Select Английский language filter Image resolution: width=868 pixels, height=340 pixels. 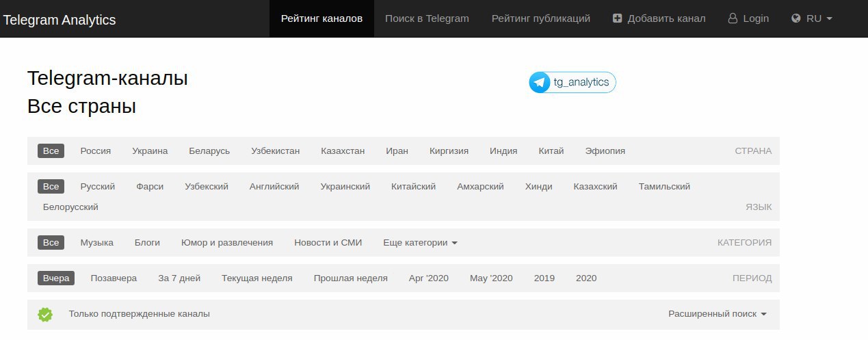point(274,186)
